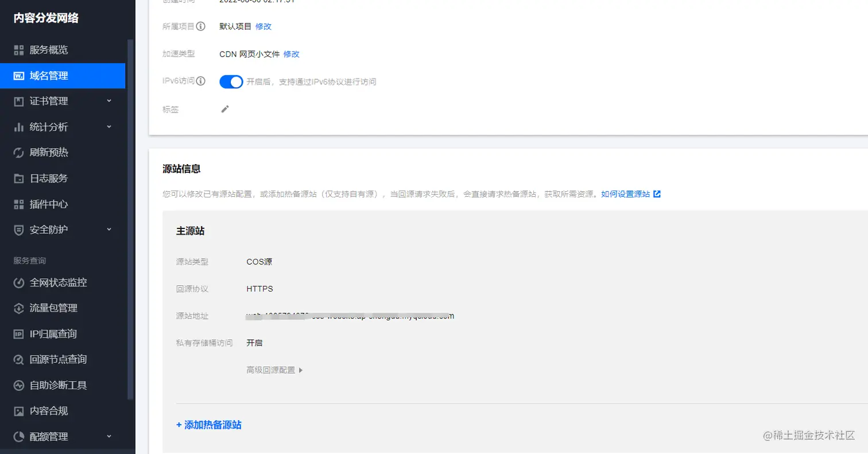Click the blurred 源站地址 value
This screenshot has height=454, width=868.
tap(350, 316)
